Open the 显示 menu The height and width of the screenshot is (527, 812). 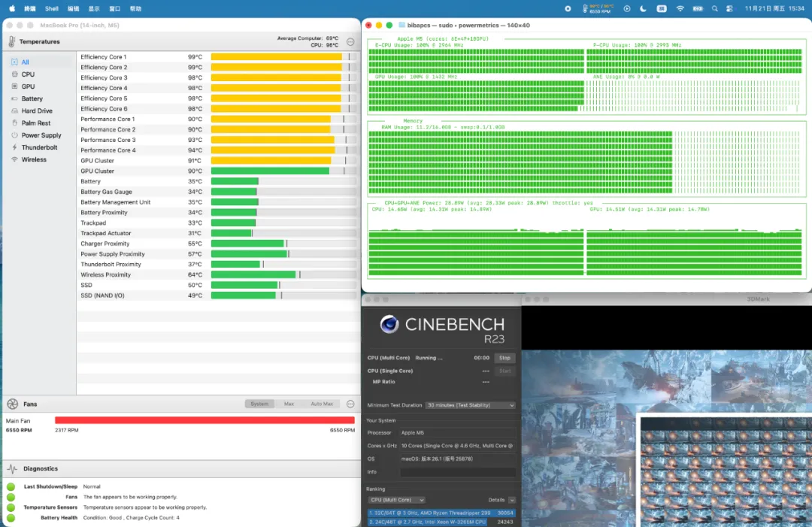point(94,8)
